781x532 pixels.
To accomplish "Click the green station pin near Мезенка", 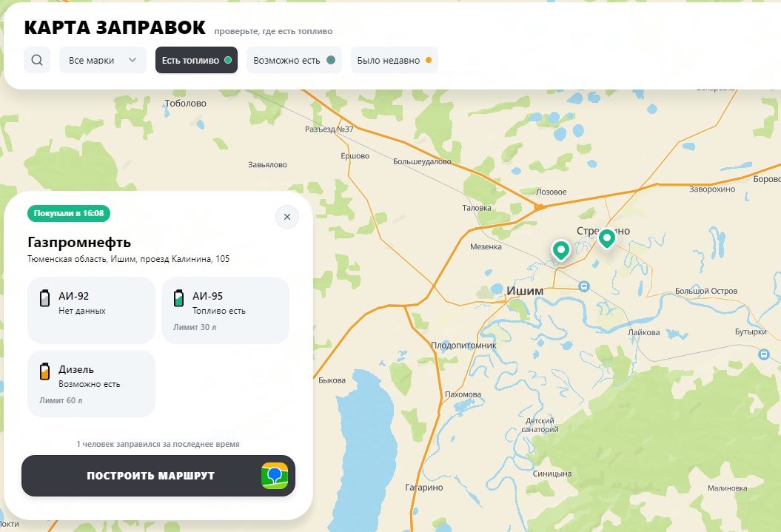I will pos(561,250).
